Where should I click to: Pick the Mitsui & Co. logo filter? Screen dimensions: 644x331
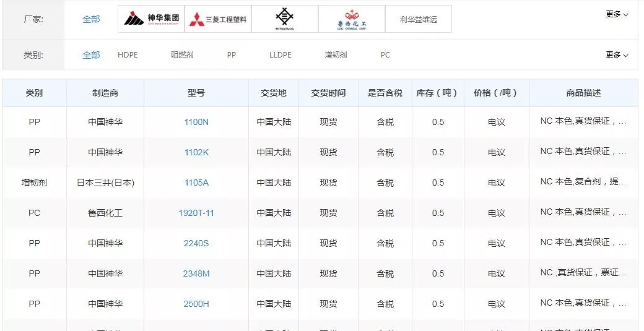pos(285,19)
